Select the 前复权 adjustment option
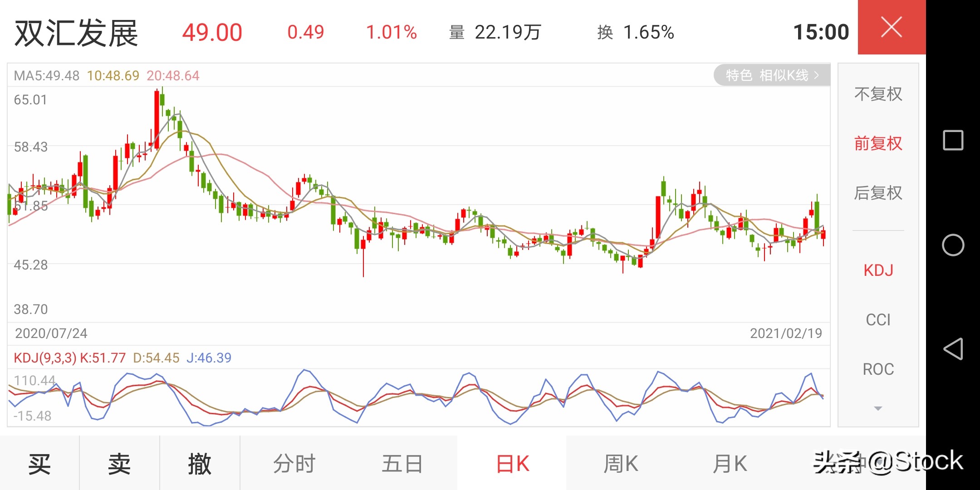 (x=877, y=143)
